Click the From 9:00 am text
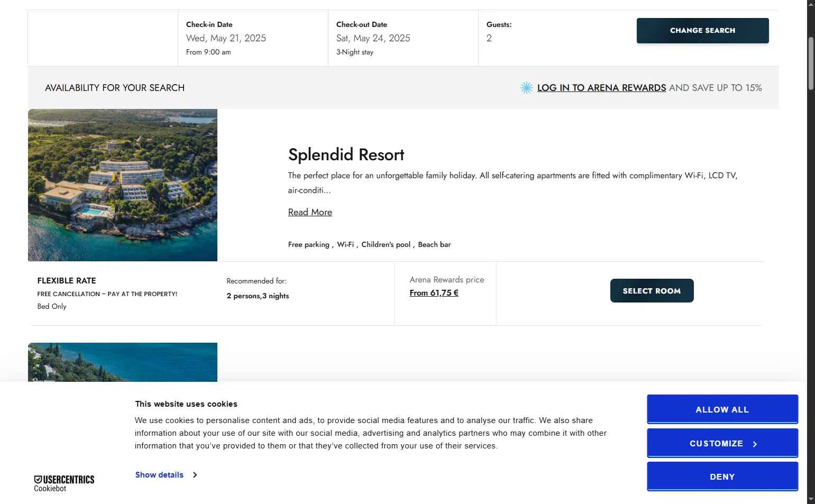 point(208,52)
